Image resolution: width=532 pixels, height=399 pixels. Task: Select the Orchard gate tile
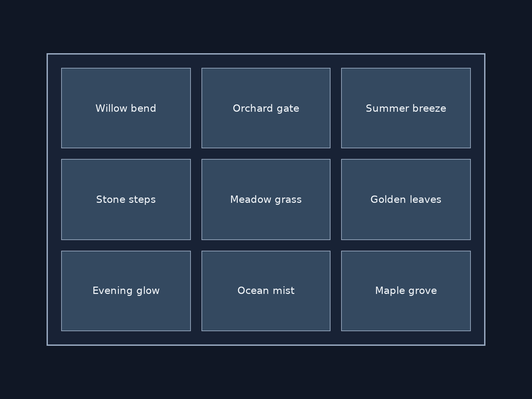pyautogui.click(x=266, y=108)
